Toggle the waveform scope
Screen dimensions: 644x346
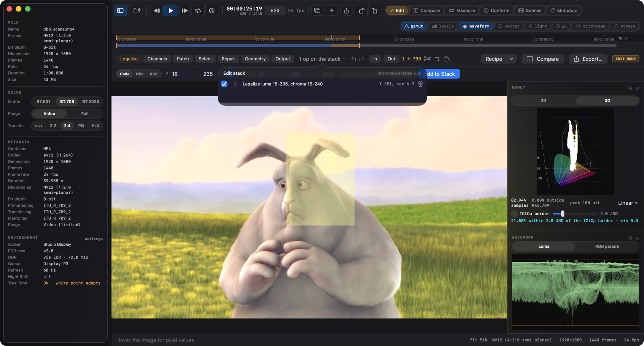(x=476, y=26)
